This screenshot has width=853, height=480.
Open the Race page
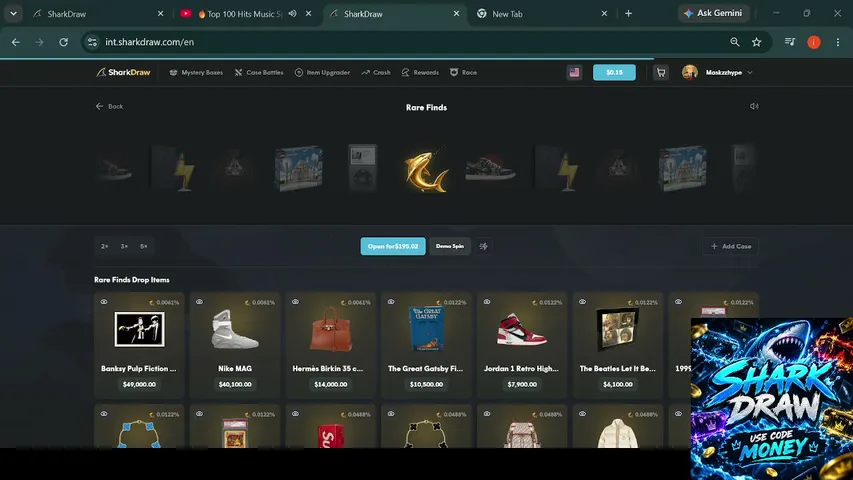463,72
